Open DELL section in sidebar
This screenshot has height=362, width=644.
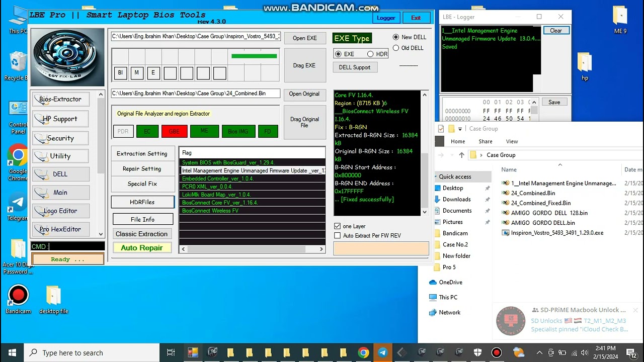click(x=60, y=174)
